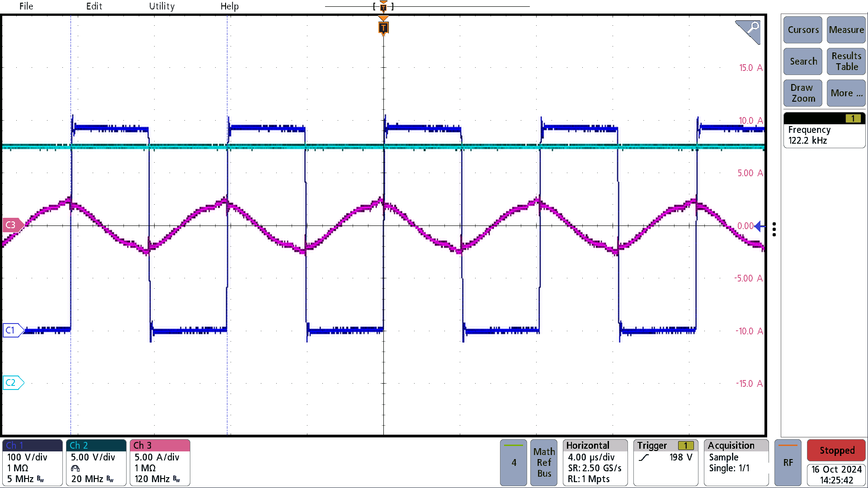Select the C3 channel handle marker

[13, 225]
